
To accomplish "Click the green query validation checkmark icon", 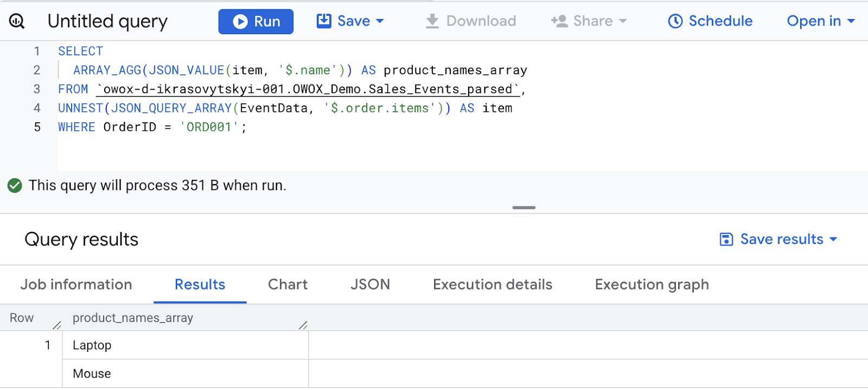I will [x=15, y=186].
